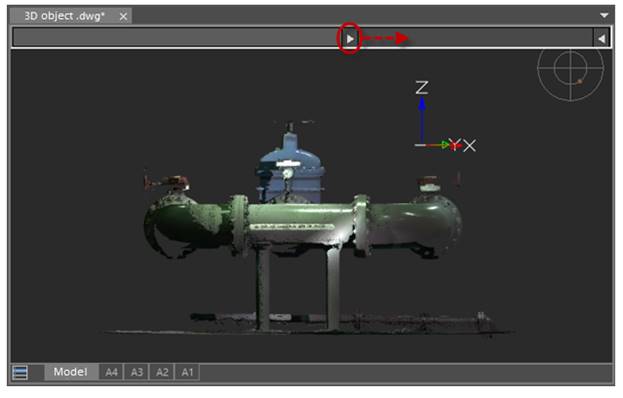The width and height of the screenshot is (623, 398).
Task: Click the X axis label of UCS icon
Action: click(x=470, y=146)
